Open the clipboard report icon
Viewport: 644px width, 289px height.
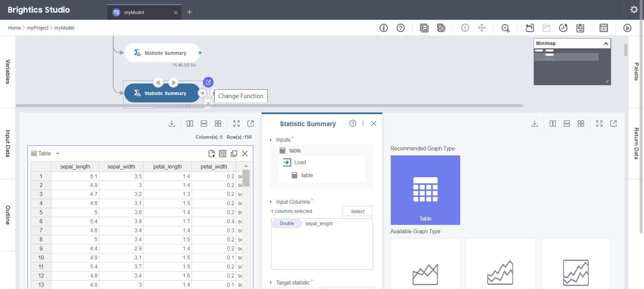(580, 28)
